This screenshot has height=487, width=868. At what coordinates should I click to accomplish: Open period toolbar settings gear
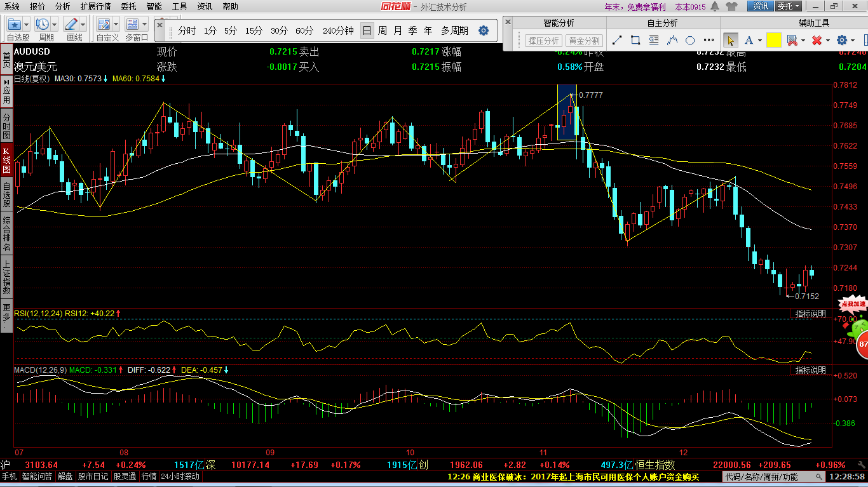(484, 30)
